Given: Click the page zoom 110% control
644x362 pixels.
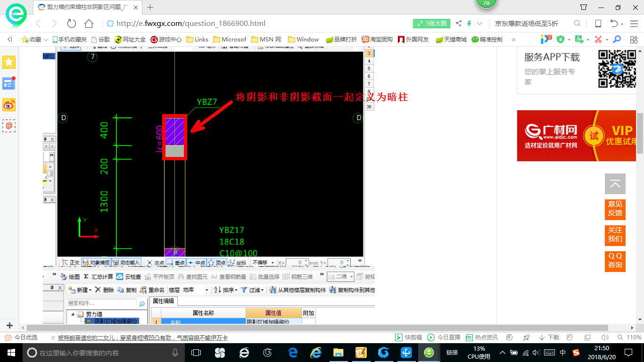Looking at the screenshot, I should tap(630, 337).
